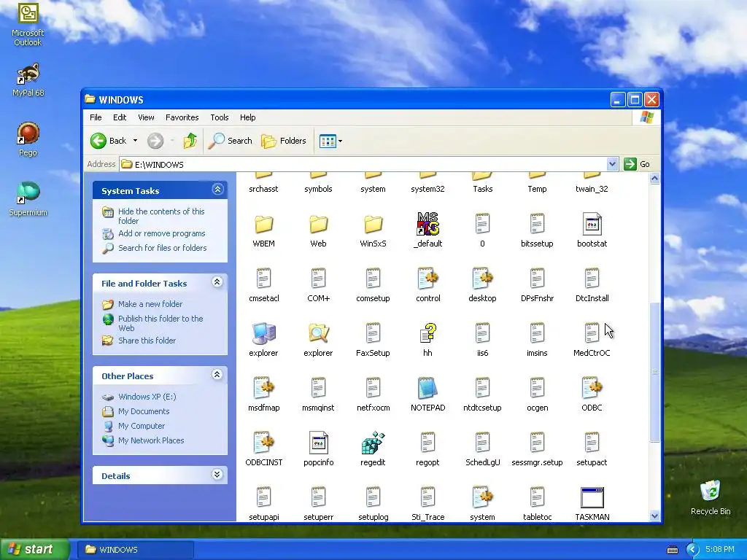Click the Up one level toolbar icon
Image resolution: width=747 pixels, height=560 pixels.
coord(190,141)
